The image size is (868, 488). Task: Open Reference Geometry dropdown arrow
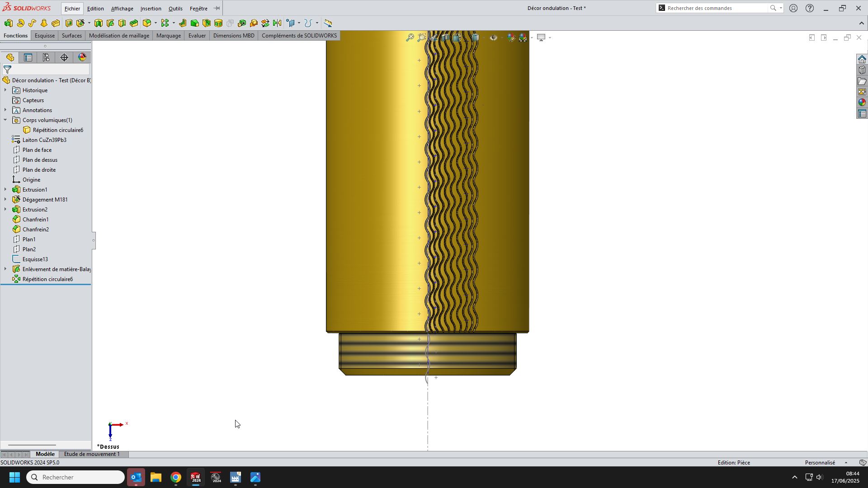tap(299, 23)
